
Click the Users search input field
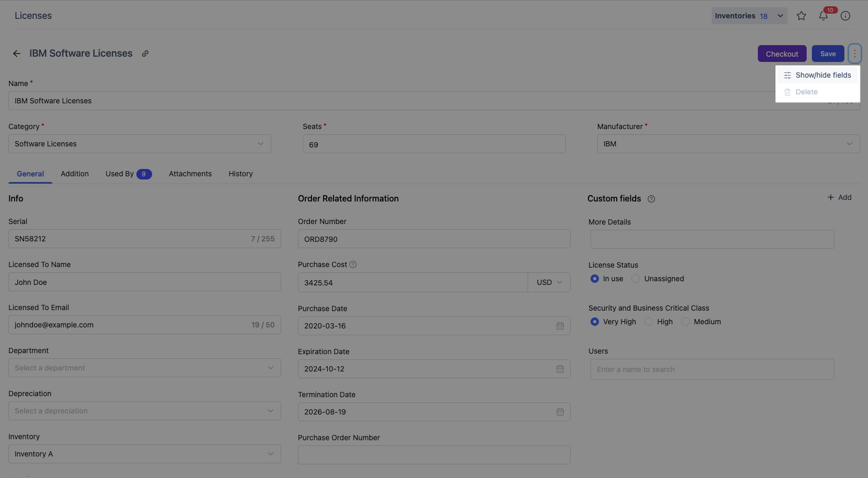coord(712,369)
